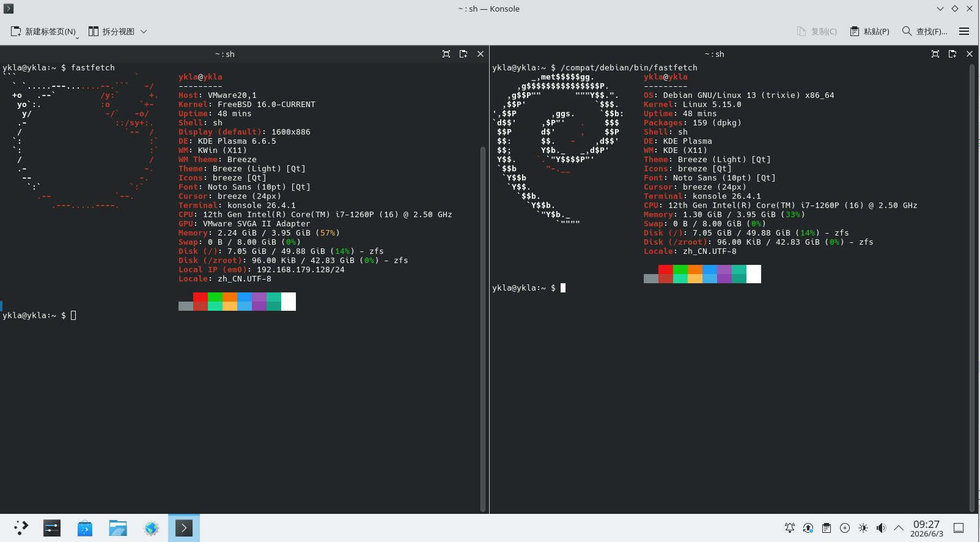The height and width of the screenshot is (542, 980).
Task: Click the Copy (复制) toolbar button
Action: point(817,31)
